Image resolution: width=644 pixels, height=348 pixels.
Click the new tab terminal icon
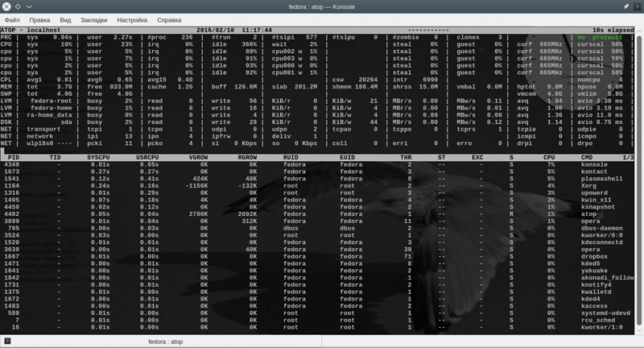tap(7, 341)
